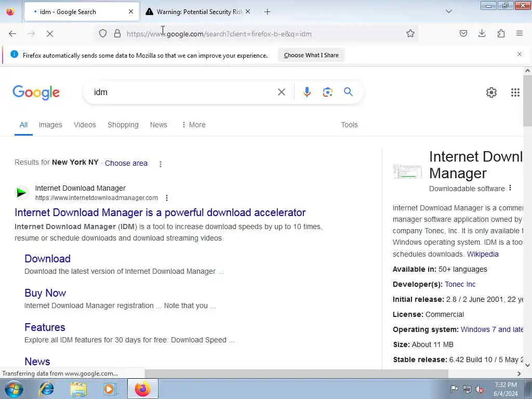
Task: Open the Firefox hamburger application menu
Action: (x=520, y=33)
